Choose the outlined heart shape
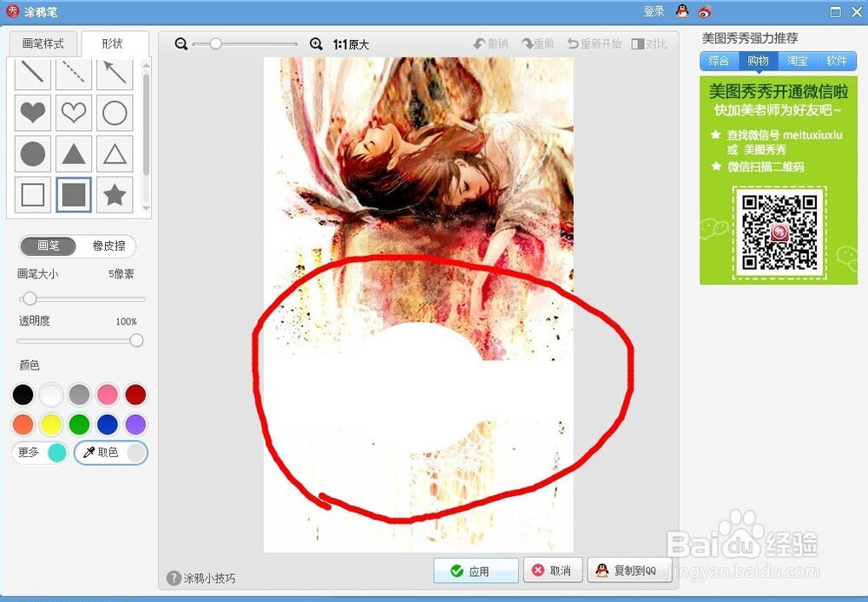Viewport: 868px width, 602px height. pos(74,113)
